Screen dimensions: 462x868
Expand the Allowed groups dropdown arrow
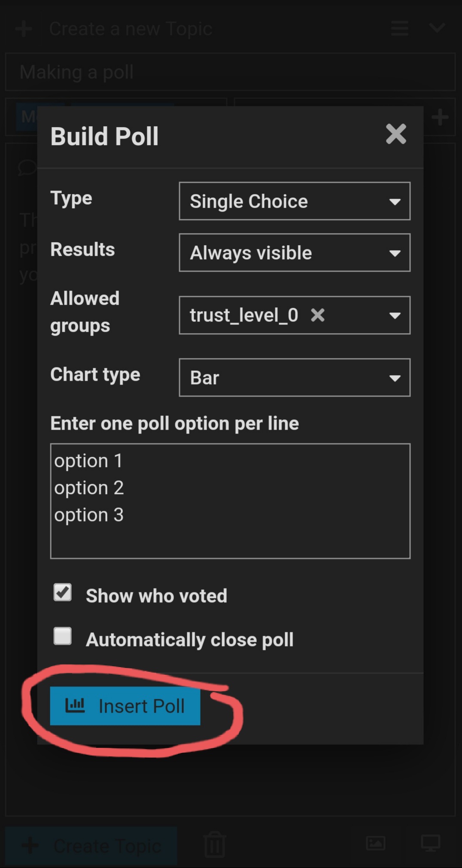(x=395, y=316)
